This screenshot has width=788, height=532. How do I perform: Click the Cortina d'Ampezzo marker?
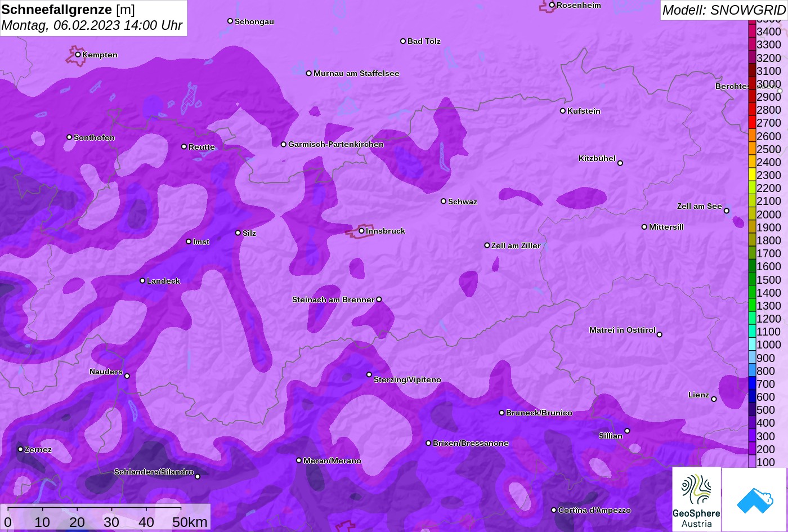pyautogui.click(x=554, y=510)
